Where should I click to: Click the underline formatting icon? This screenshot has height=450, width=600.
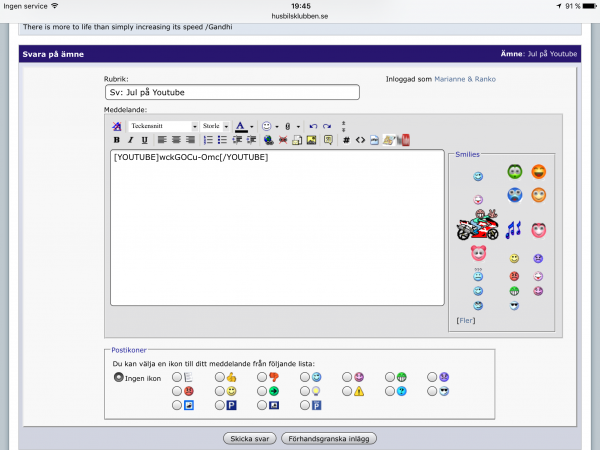point(144,140)
